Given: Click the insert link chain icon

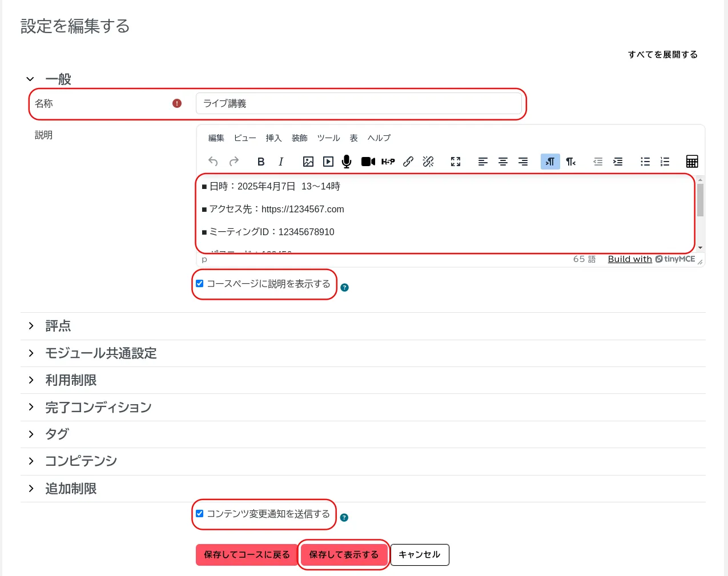Looking at the screenshot, I should click(408, 162).
